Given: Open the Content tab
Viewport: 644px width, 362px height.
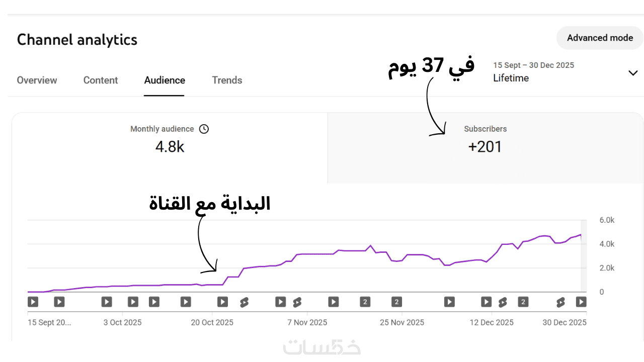Looking at the screenshot, I should click(x=101, y=80).
